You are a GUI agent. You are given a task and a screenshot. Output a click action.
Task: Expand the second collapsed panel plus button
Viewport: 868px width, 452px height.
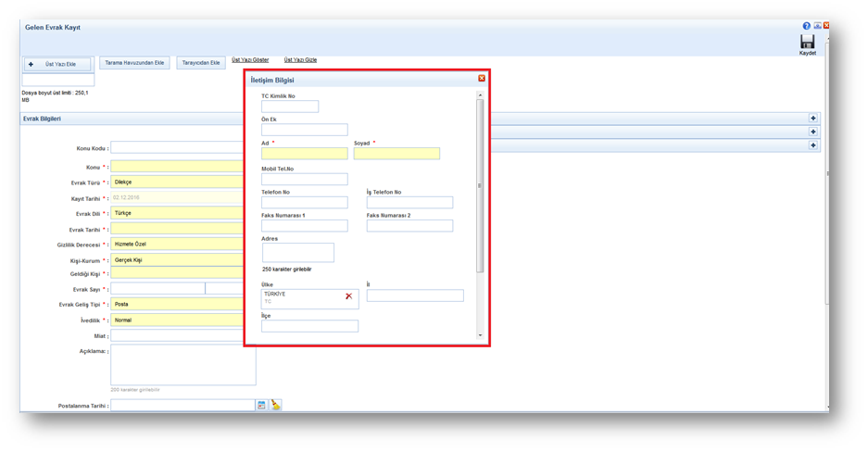coord(812,132)
